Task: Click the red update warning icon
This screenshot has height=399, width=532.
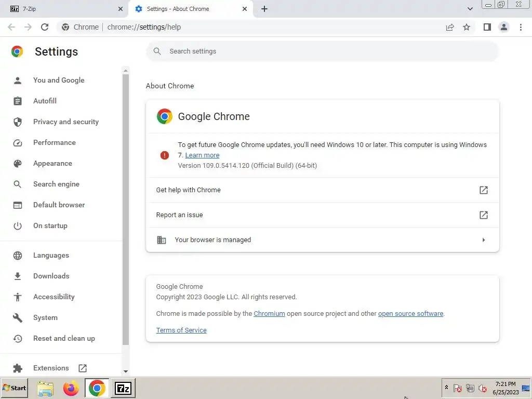Action: click(x=165, y=155)
